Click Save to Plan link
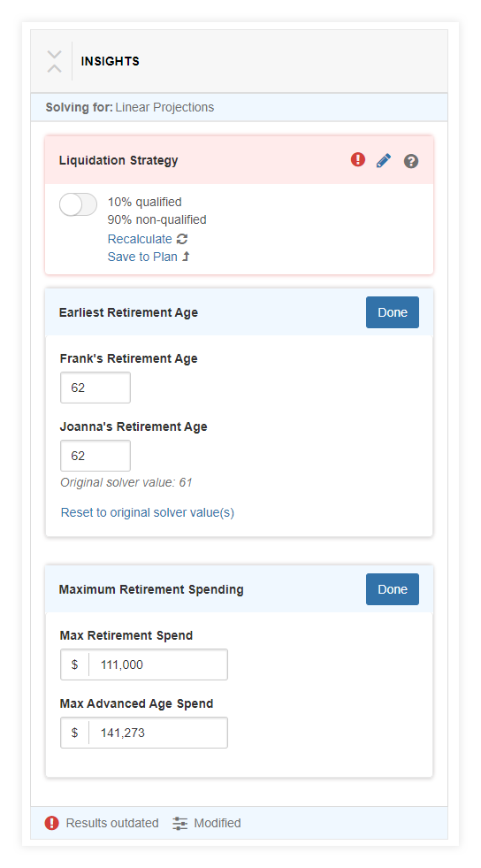The image size is (481, 868). [x=142, y=257]
